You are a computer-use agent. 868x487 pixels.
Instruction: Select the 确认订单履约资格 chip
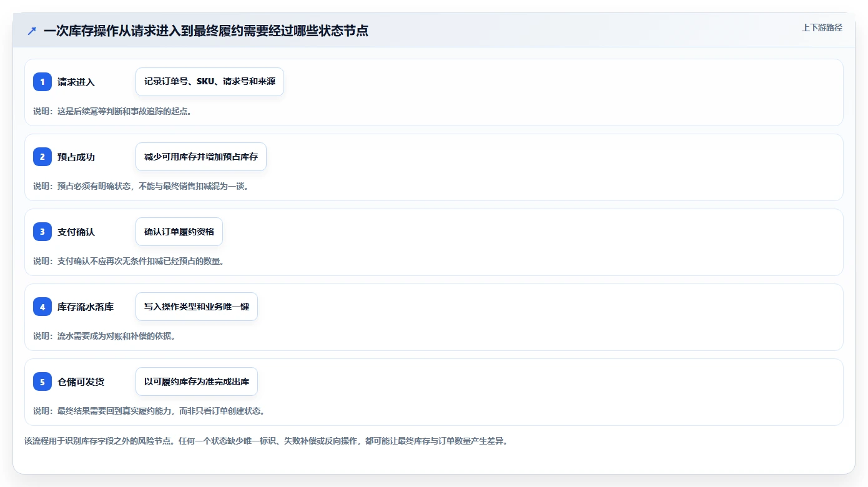(x=179, y=232)
